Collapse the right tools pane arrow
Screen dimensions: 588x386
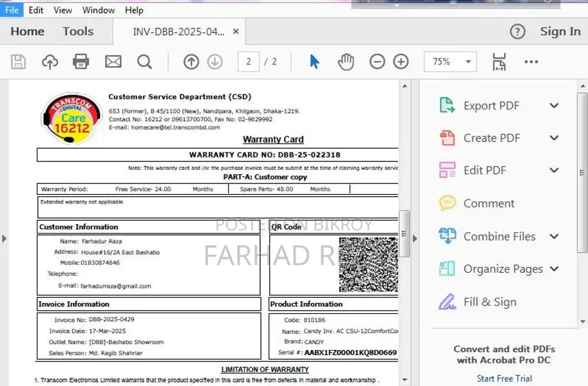click(x=415, y=238)
